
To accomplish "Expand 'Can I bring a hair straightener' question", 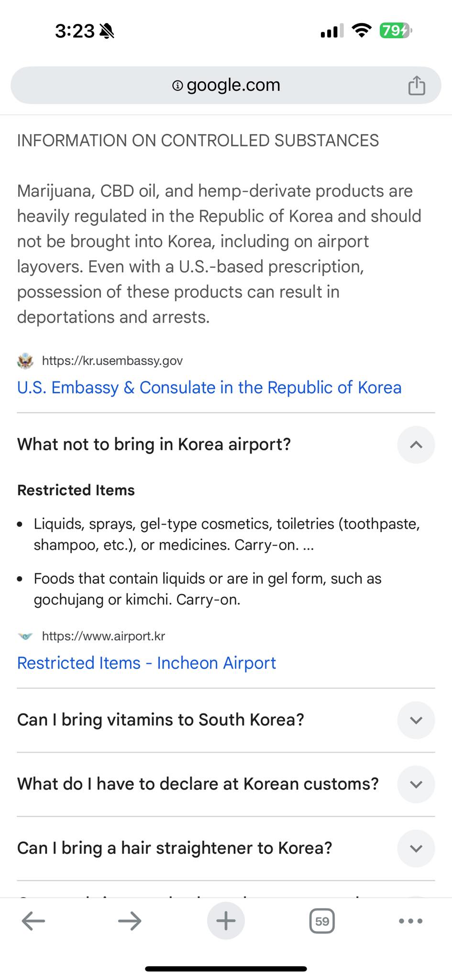I will click(416, 848).
